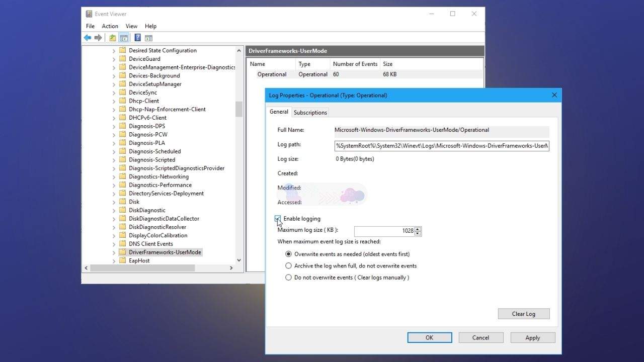This screenshot has width=644, height=362.
Task: Expand the DiskDiagnostic tree node
Action: (x=114, y=210)
